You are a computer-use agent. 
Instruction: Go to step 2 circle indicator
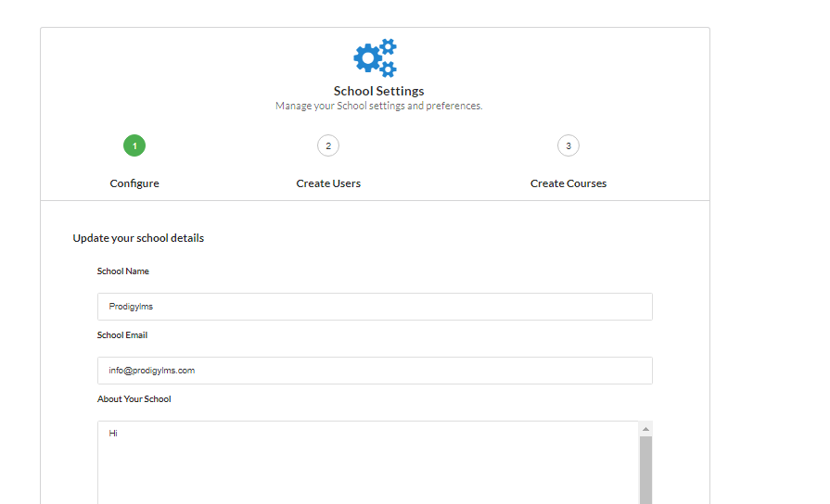(328, 145)
